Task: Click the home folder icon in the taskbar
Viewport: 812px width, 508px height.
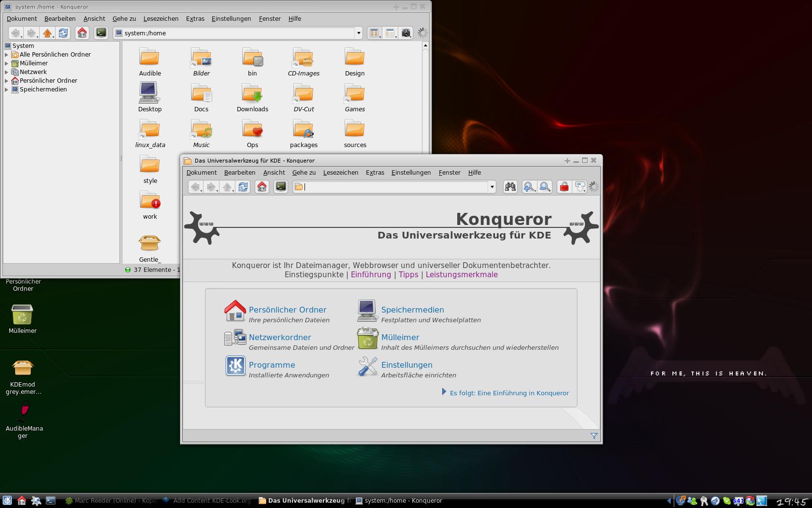Action: click(x=22, y=501)
